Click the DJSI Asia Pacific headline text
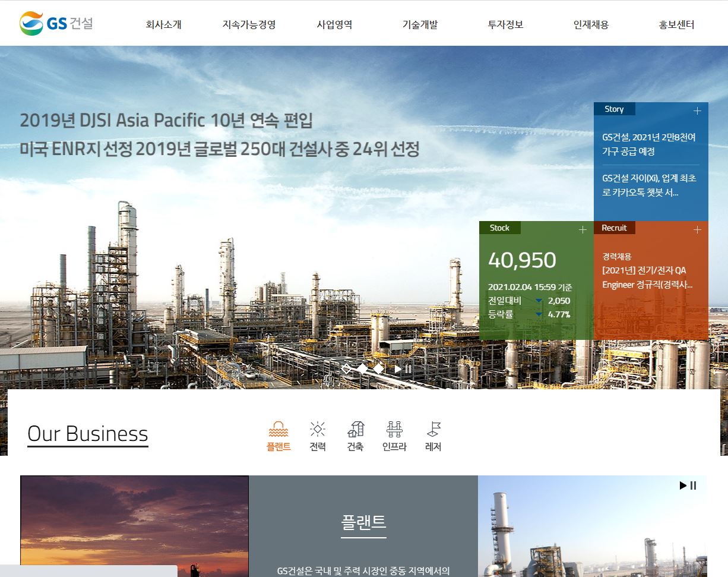This screenshot has height=577, width=728. point(166,121)
